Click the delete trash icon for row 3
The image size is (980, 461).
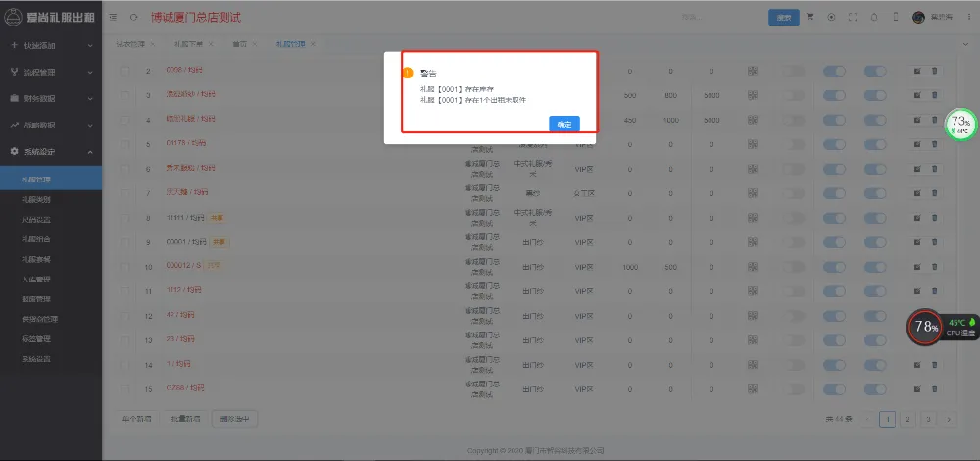(934, 95)
